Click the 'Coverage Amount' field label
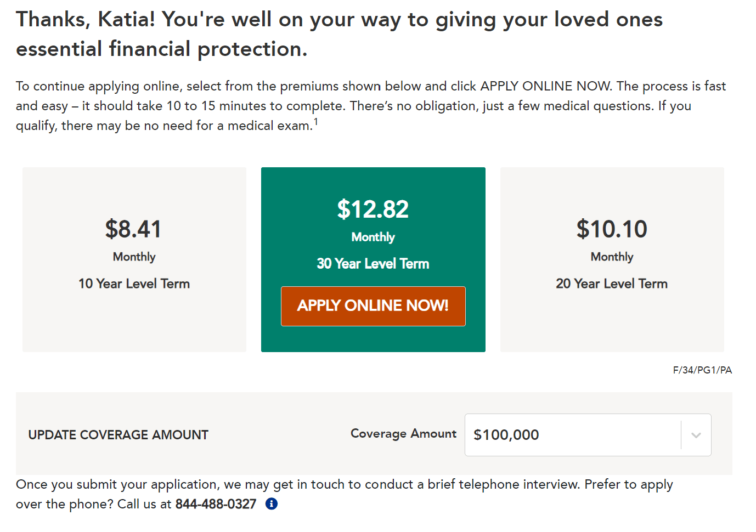The width and height of the screenshot is (756, 532). 403,434
